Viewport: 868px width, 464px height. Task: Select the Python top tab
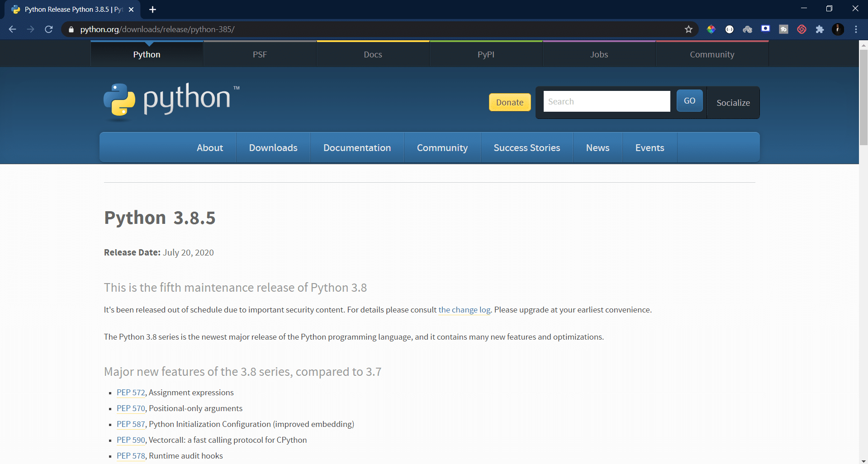pyautogui.click(x=147, y=54)
